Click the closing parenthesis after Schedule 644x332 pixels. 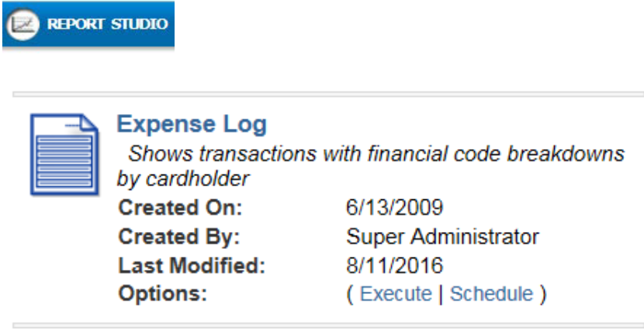[x=543, y=295]
